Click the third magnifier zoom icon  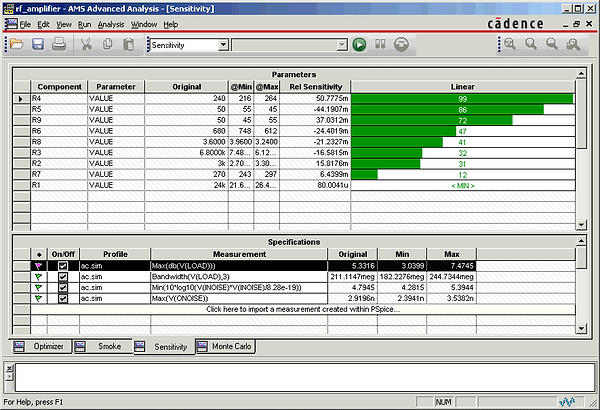(552, 44)
